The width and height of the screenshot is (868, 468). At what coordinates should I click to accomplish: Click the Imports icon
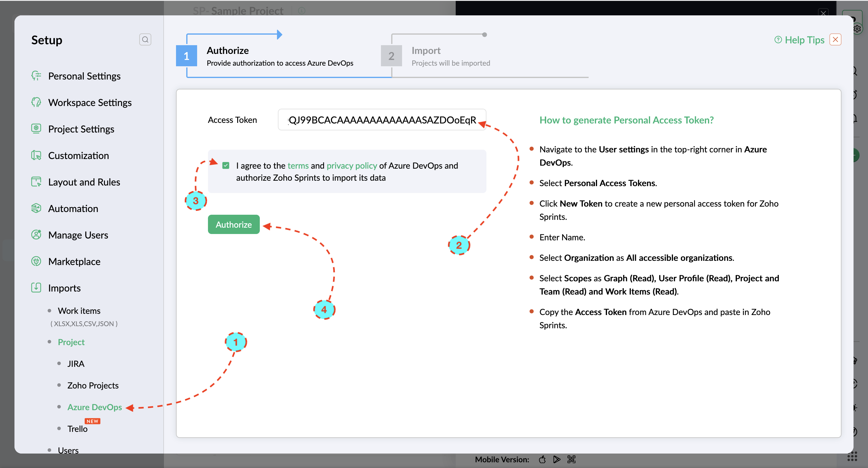coord(36,288)
